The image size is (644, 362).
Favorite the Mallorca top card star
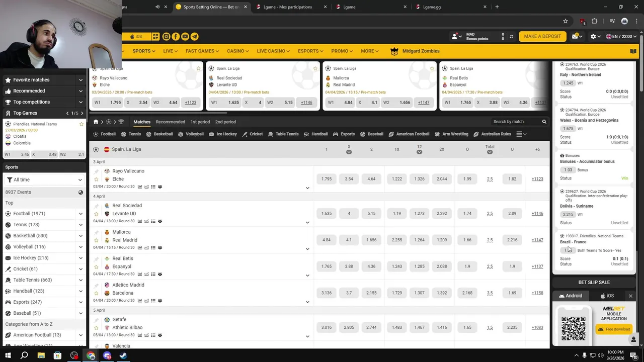(432, 68)
